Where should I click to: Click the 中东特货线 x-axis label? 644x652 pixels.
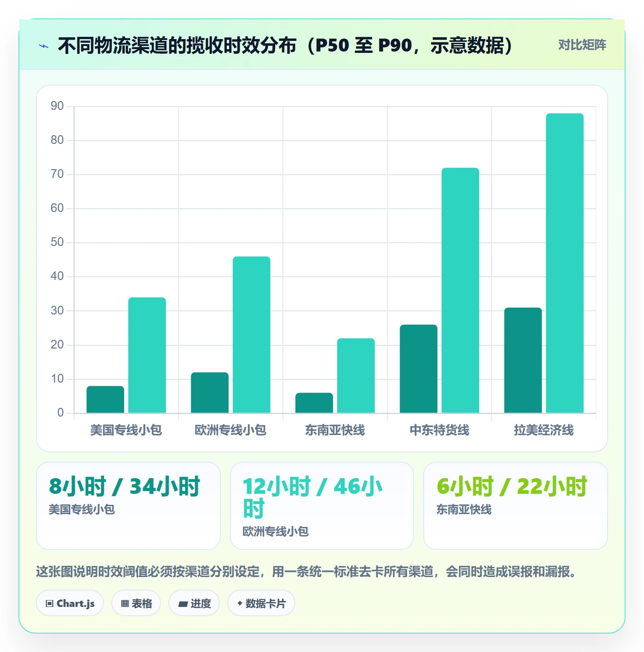439,430
